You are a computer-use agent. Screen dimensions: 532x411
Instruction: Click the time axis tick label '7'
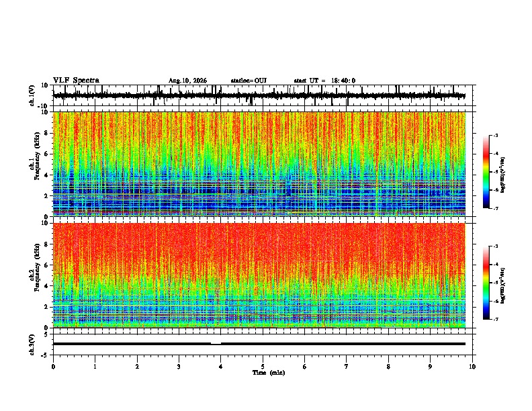(347, 367)
